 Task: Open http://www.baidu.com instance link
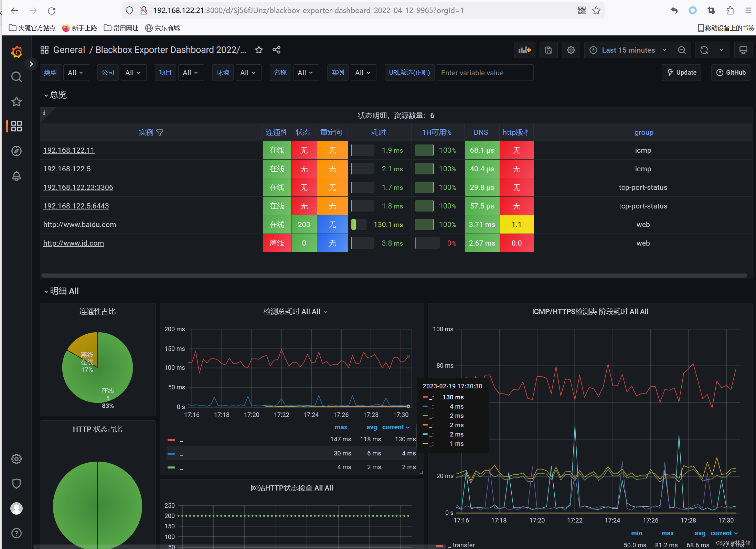[x=79, y=225]
